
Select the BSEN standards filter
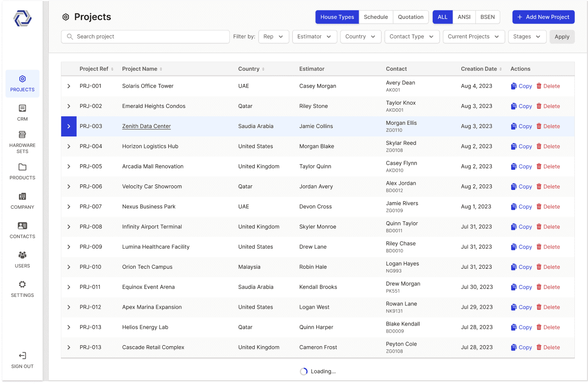coord(488,17)
